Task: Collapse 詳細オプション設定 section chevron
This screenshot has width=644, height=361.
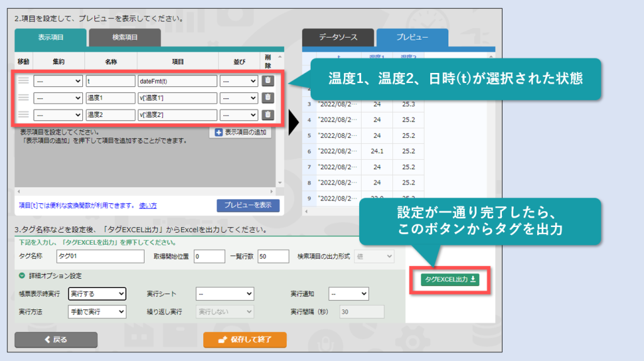Action: coord(22,275)
